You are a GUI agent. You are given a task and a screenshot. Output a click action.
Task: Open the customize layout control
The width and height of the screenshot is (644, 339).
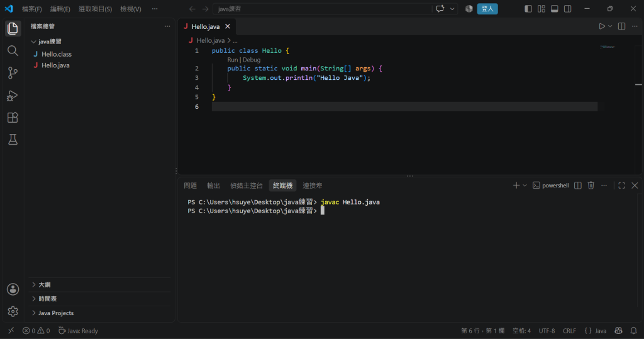[541, 9]
